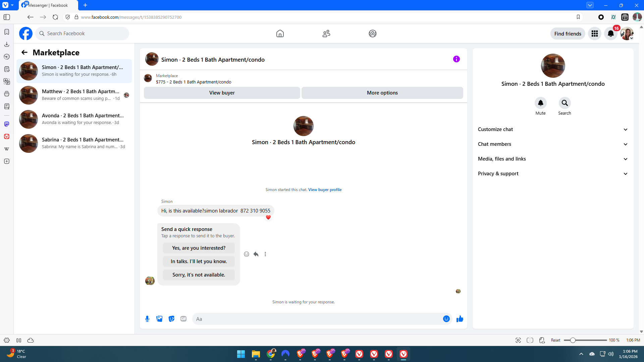This screenshot has height=362, width=644.
Task: Open Facebook notifications bell
Action: click(x=610, y=34)
